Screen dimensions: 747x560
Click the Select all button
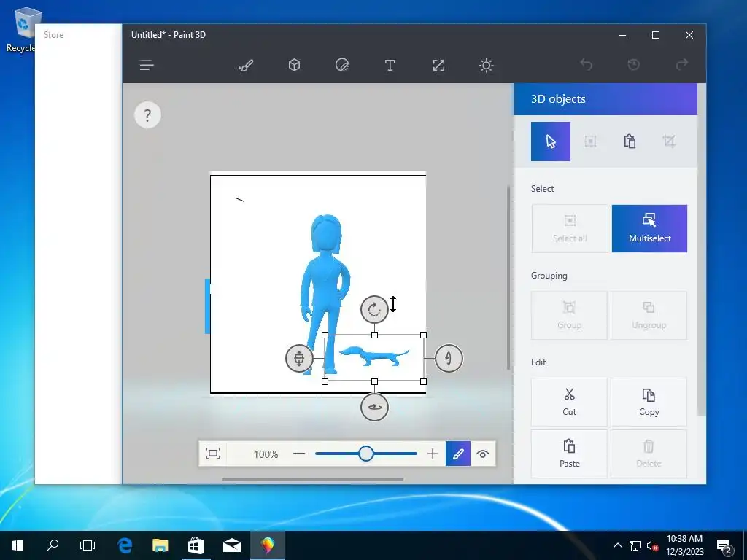point(570,228)
